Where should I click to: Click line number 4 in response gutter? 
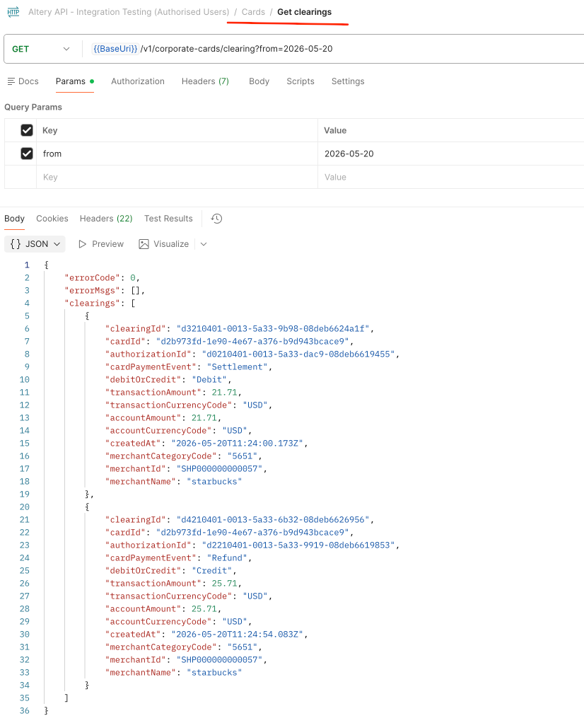(27, 304)
